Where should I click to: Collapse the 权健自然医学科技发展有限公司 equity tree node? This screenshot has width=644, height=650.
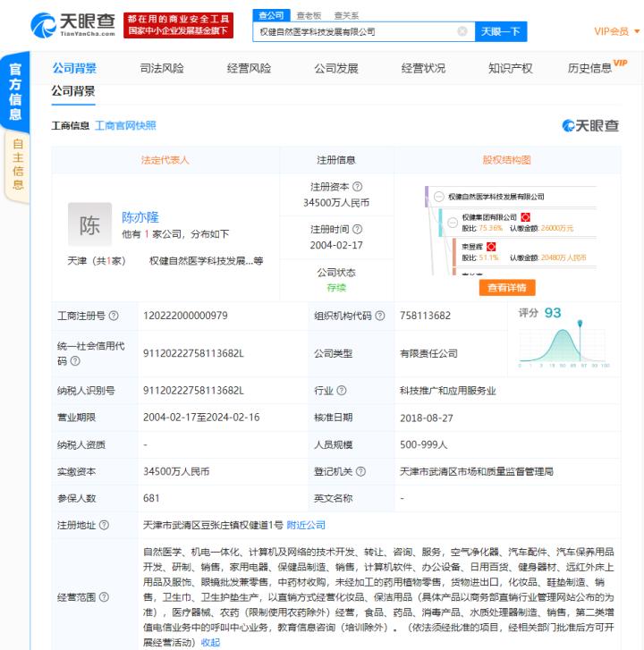click(x=438, y=197)
